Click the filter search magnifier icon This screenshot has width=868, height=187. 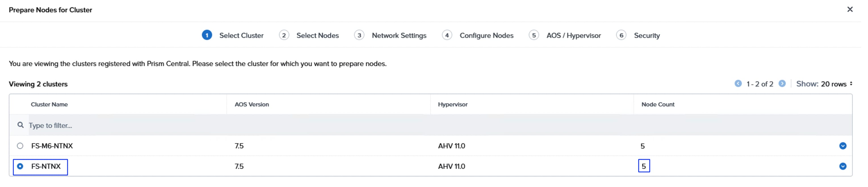point(20,125)
